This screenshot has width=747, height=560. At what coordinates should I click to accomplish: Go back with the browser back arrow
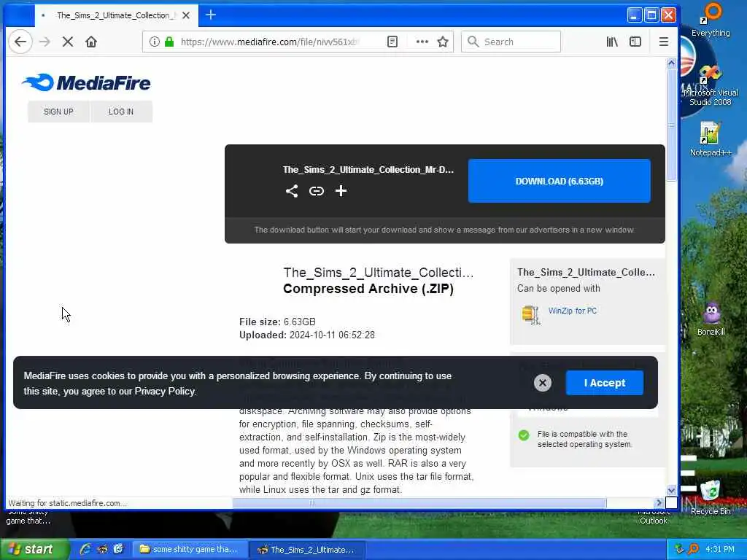[x=20, y=42]
